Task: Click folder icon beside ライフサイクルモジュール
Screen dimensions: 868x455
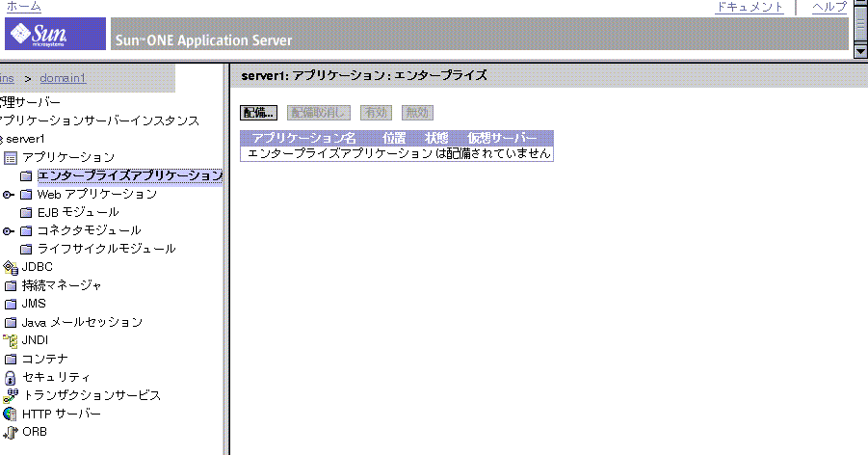Action: click(x=26, y=250)
